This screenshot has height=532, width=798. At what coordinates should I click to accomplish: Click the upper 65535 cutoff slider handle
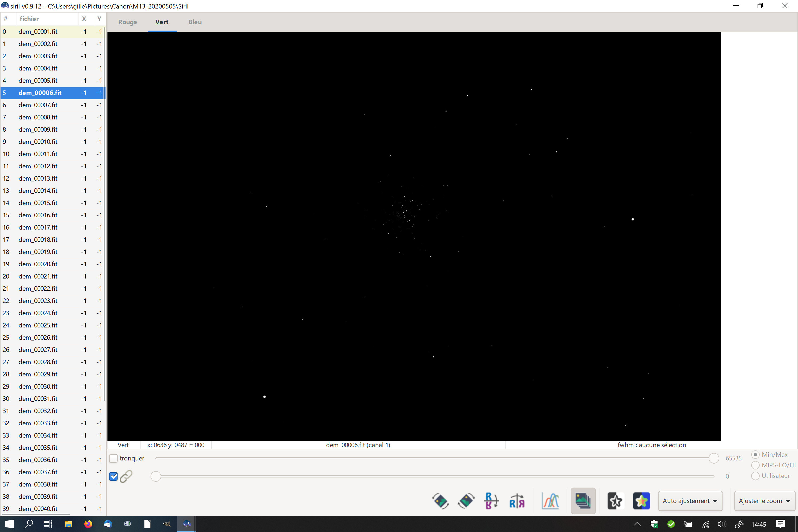pos(714,458)
